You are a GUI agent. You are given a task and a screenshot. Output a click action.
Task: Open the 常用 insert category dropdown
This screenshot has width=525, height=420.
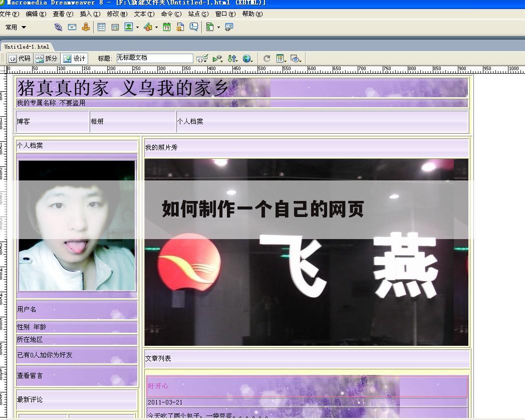pos(16,28)
